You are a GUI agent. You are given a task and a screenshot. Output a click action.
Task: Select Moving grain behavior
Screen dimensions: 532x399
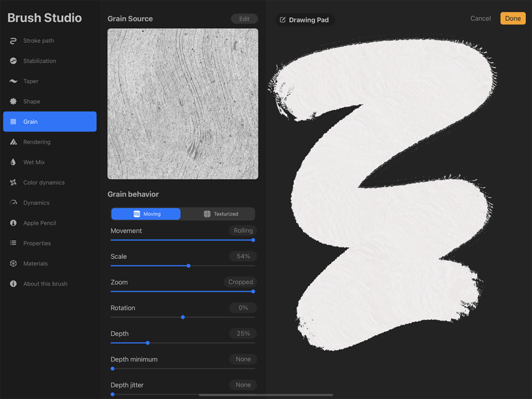(x=146, y=214)
